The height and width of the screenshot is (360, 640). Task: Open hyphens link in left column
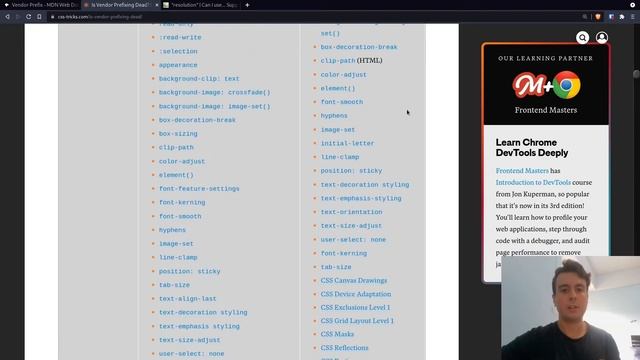tap(172, 230)
